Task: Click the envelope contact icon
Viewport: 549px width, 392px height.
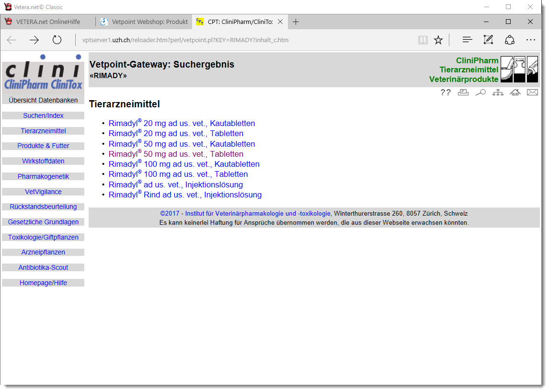Action: [x=532, y=92]
